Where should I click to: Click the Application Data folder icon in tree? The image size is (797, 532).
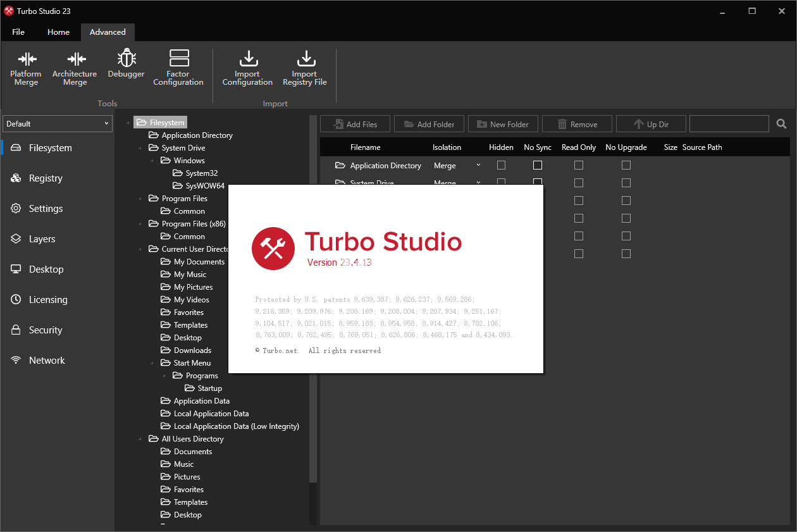click(166, 401)
